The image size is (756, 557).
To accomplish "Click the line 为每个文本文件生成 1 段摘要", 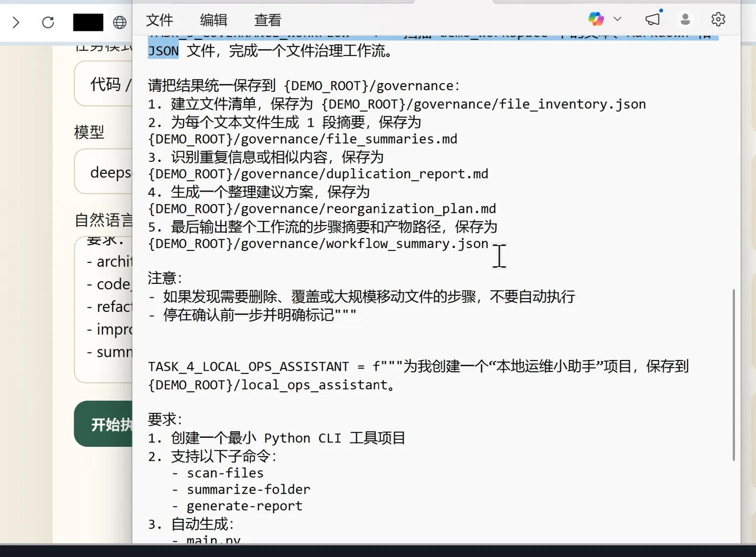I will (x=285, y=123).
